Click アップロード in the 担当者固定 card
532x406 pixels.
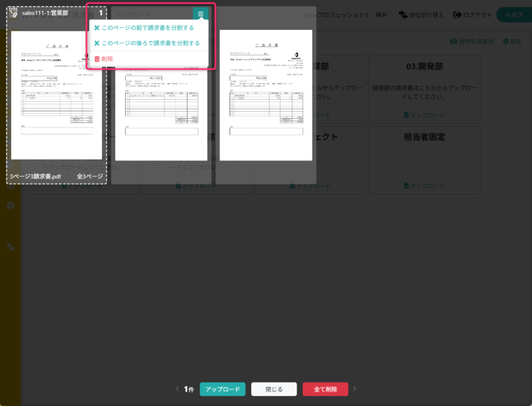tap(424, 186)
